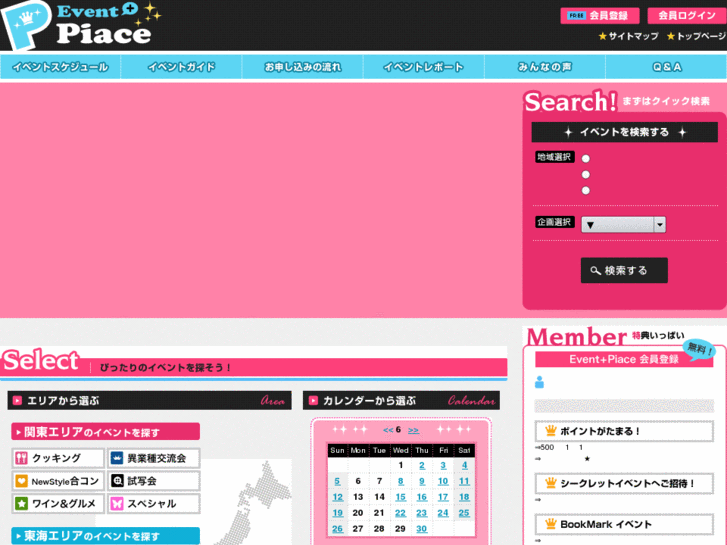Select calendar date 4
727x545 pixels.
pos(465,465)
